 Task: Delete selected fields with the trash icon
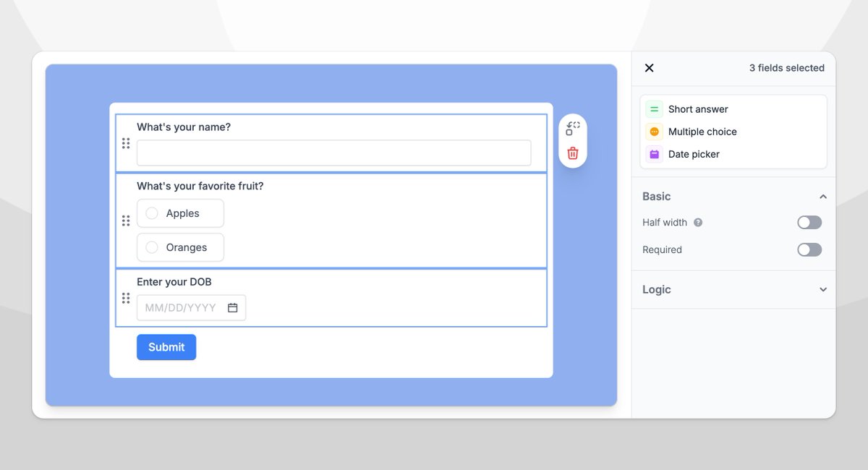(572, 153)
